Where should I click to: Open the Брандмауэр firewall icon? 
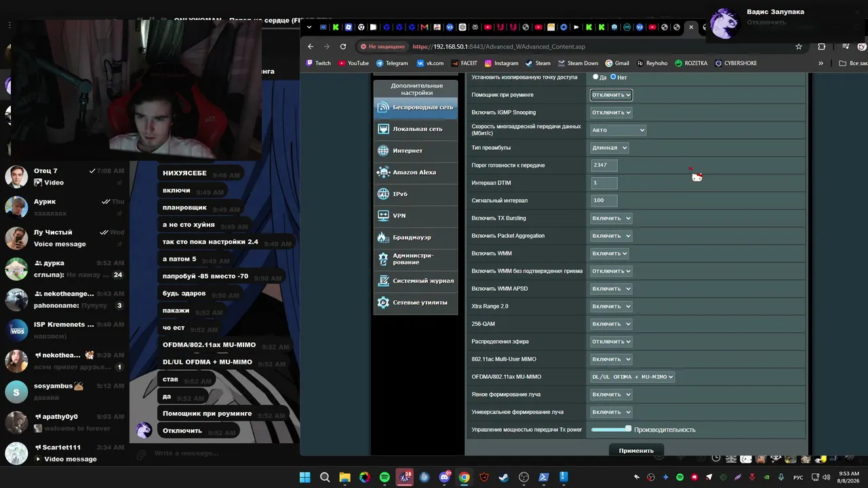point(383,237)
